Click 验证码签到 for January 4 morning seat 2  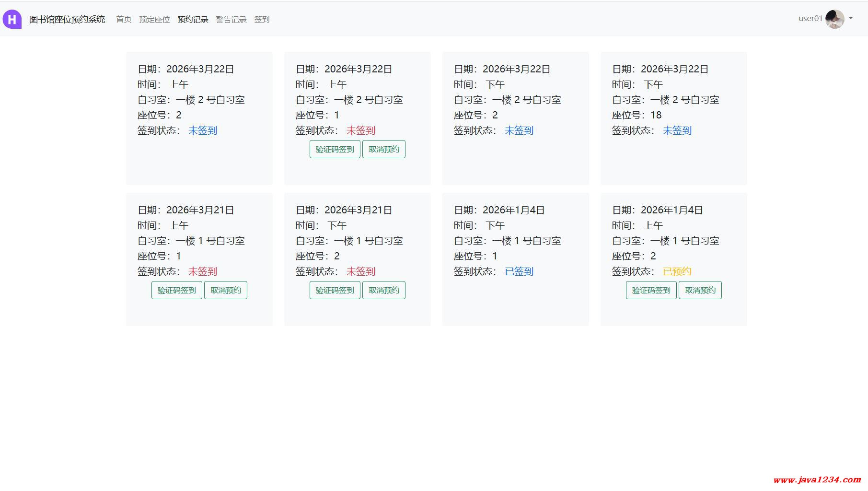pos(651,290)
